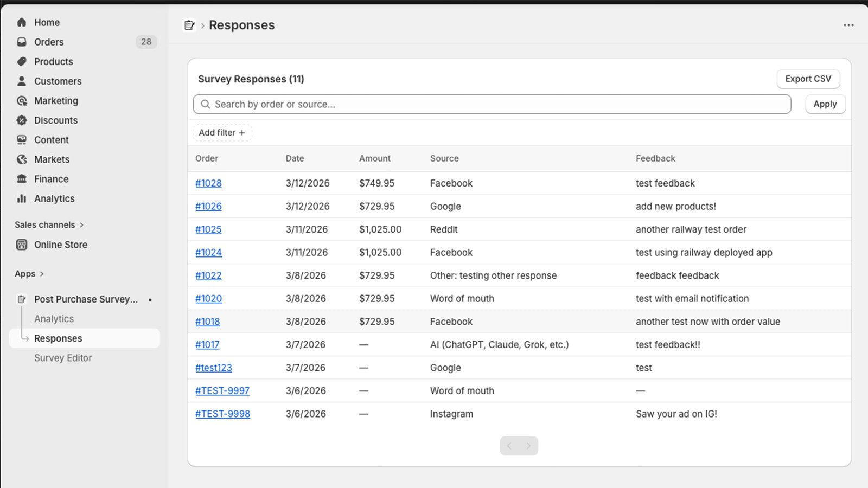
Task: Click the Post Purchase Survey app icon
Action: point(22,299)
